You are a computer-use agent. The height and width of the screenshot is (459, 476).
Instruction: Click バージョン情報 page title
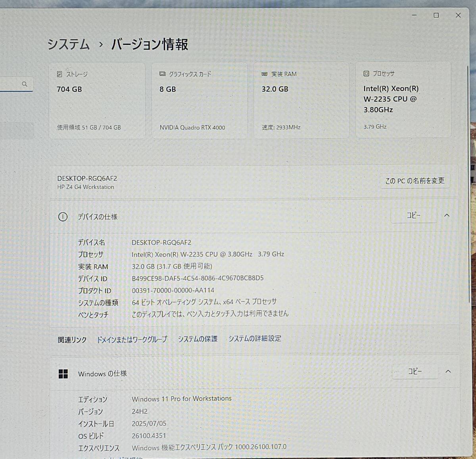click(x=150, y=44)
